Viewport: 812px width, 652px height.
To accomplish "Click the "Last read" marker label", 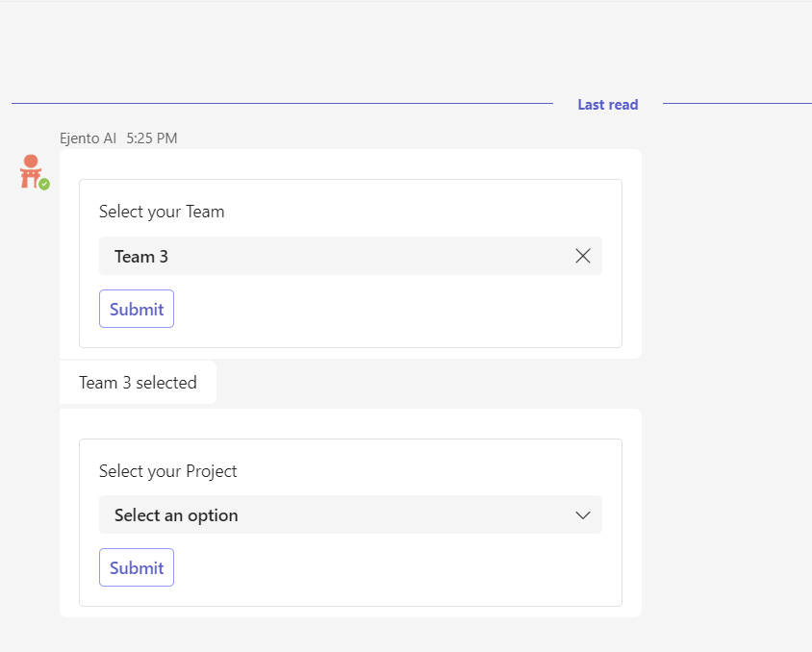I will point(607,105).
